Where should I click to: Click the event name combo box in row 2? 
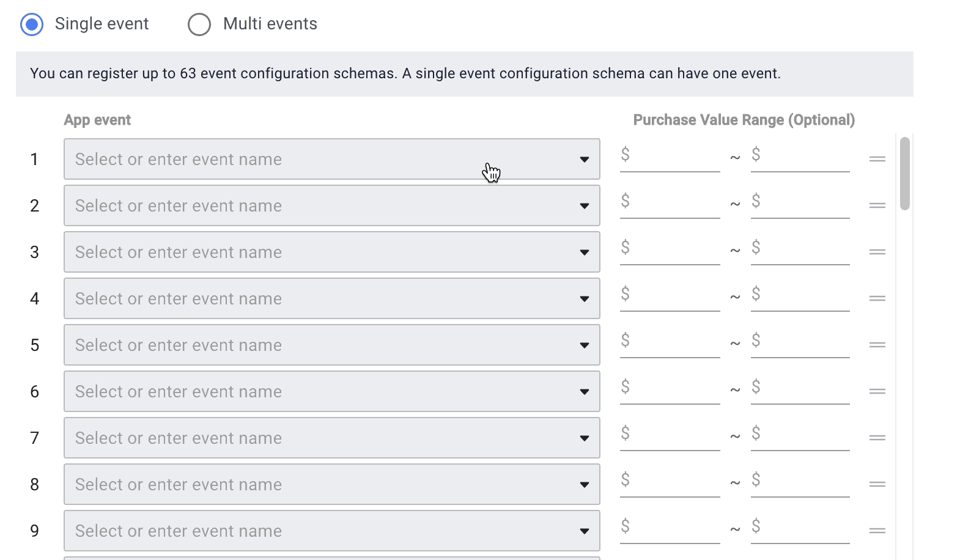[x=331, y=205]
